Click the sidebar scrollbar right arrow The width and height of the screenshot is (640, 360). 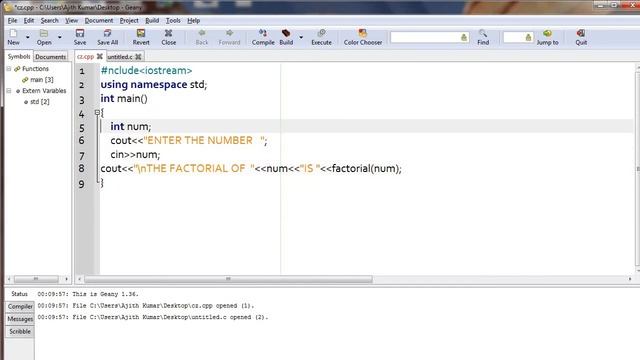click(67, 279)
